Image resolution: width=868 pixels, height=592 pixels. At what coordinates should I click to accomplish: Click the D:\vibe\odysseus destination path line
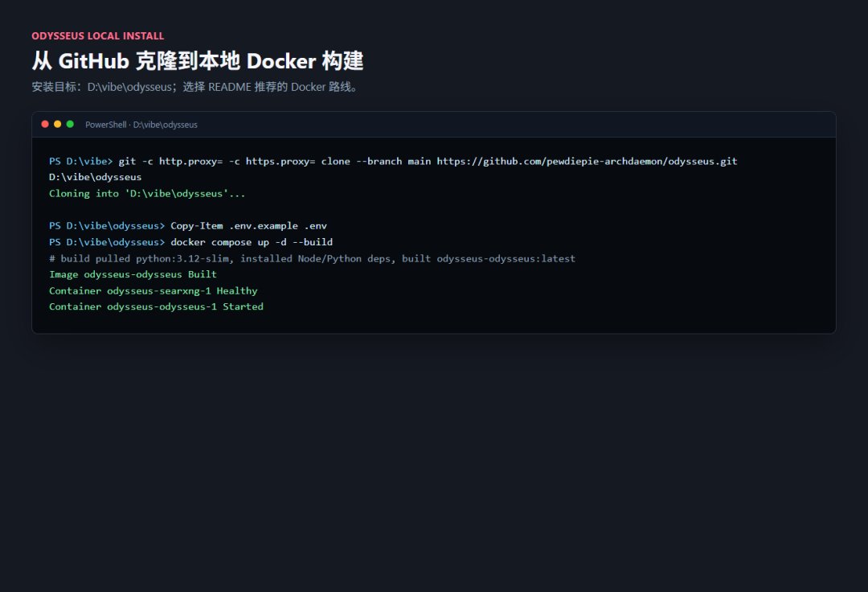pos(95,177)
